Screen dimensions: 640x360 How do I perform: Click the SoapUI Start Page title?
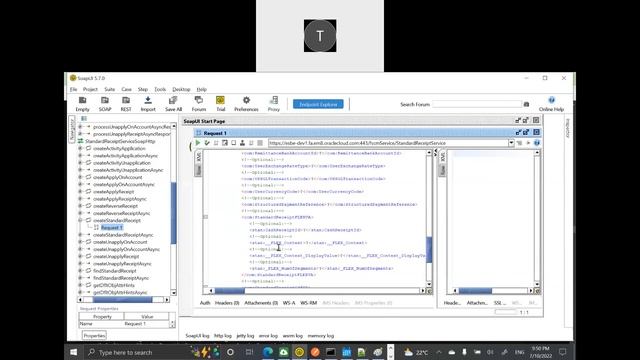click(x=204, y=121)
